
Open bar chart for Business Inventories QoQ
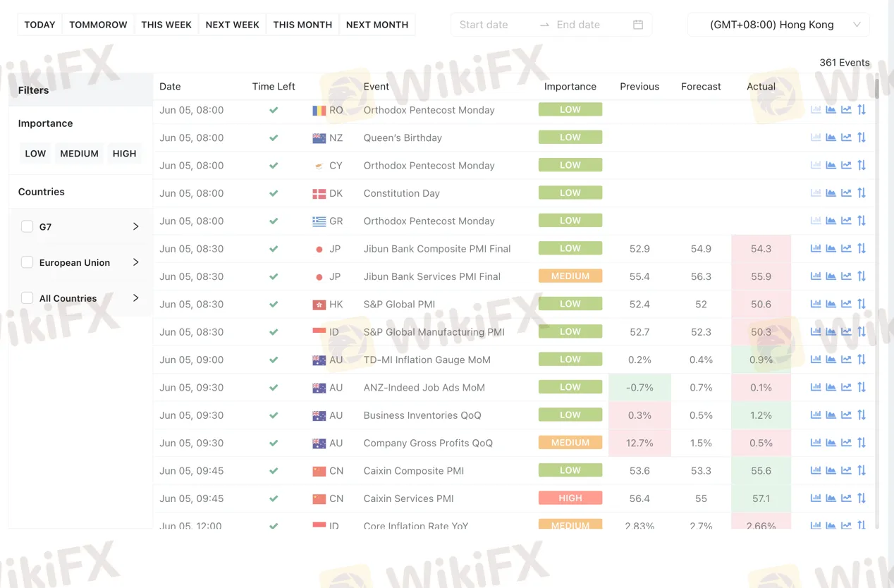tap(816, 415)
